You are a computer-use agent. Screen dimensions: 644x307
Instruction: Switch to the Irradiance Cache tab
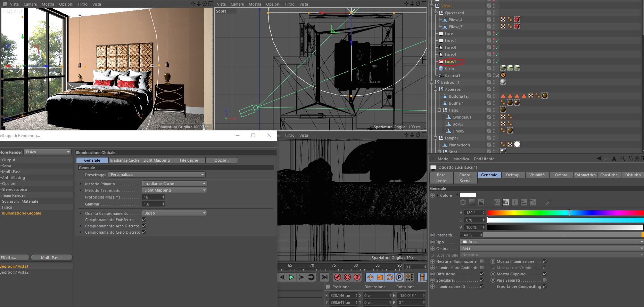point(124,160)
